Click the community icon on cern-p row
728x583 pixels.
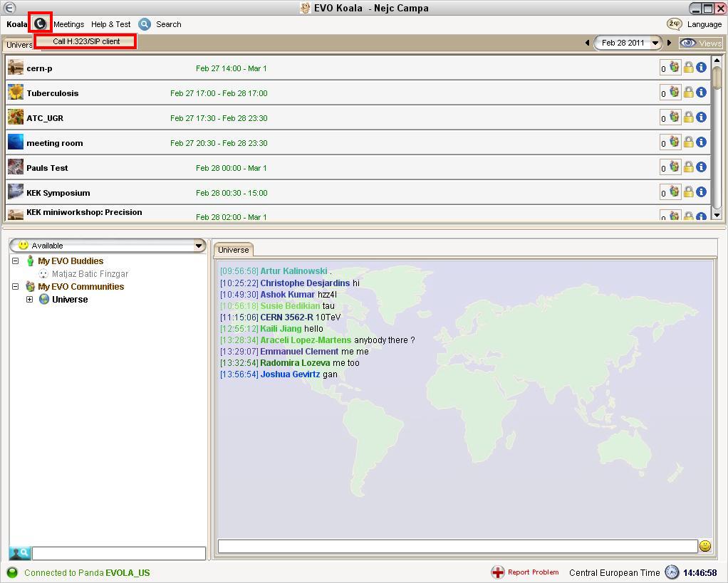click(675, 67)
